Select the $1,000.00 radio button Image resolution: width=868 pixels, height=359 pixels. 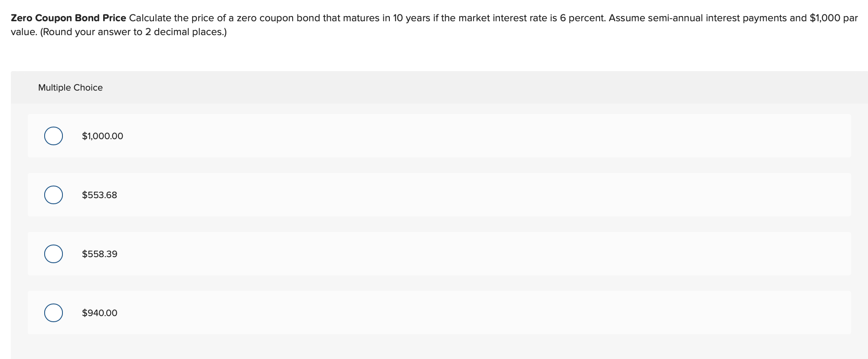(x=53, y=135)
